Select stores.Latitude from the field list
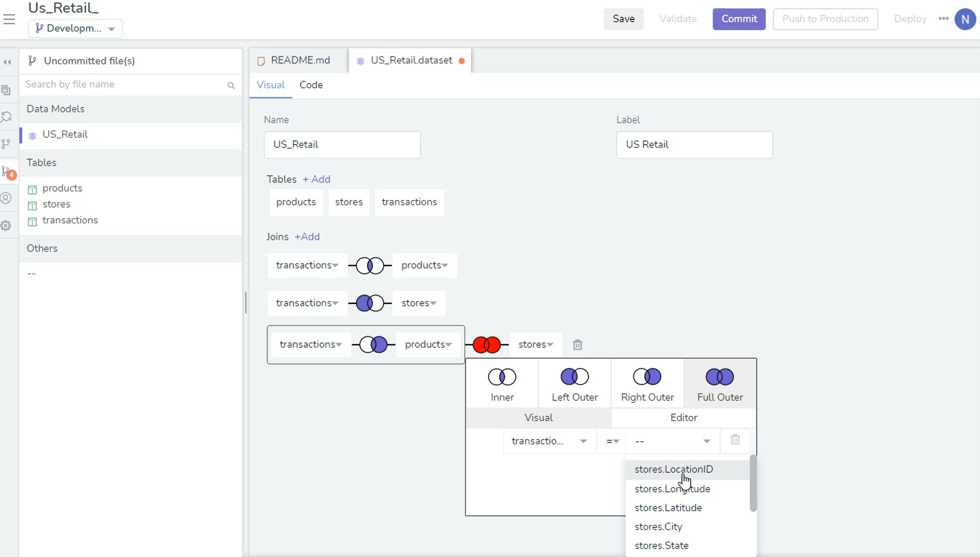Image resolution: width=980 pixels, height=557 pixels. 668,507
